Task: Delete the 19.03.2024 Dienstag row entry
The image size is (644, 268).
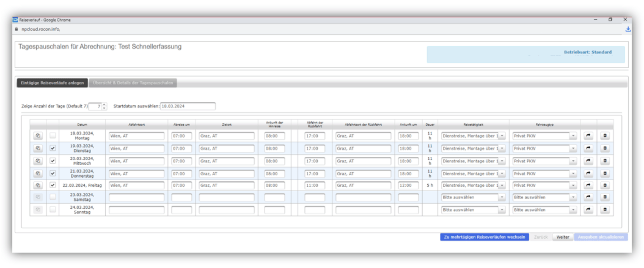Action: 605,148
